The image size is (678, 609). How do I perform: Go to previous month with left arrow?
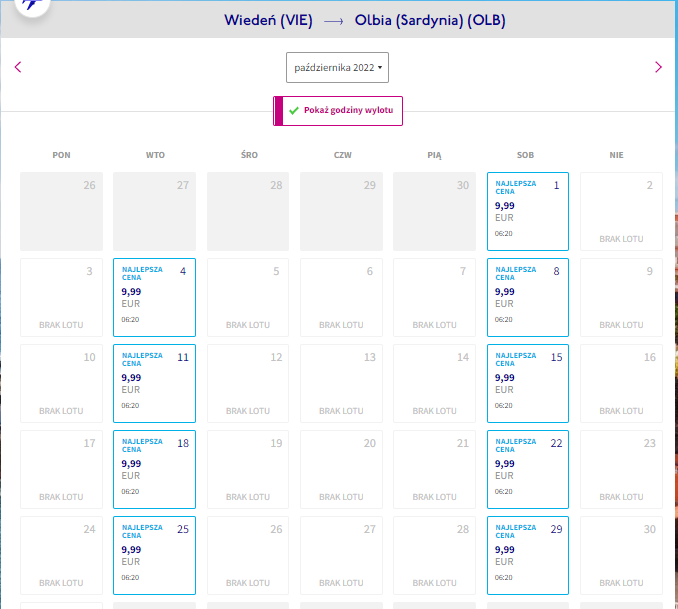click(18, 67)
